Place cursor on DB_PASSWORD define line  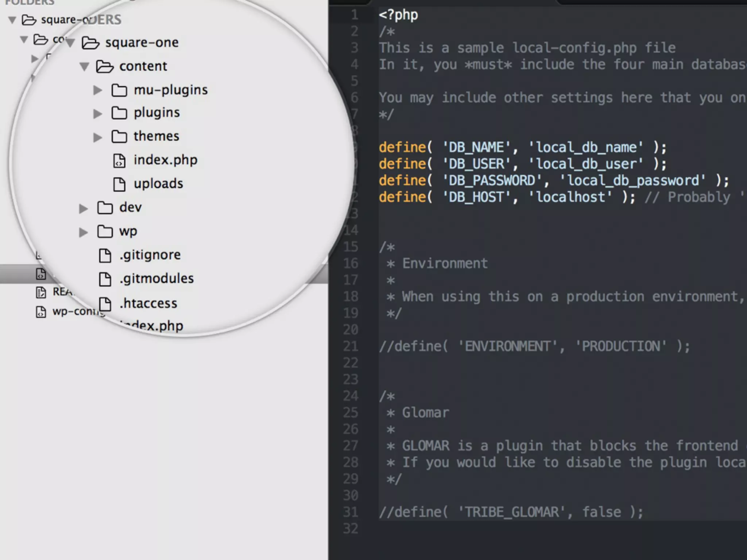547,180
